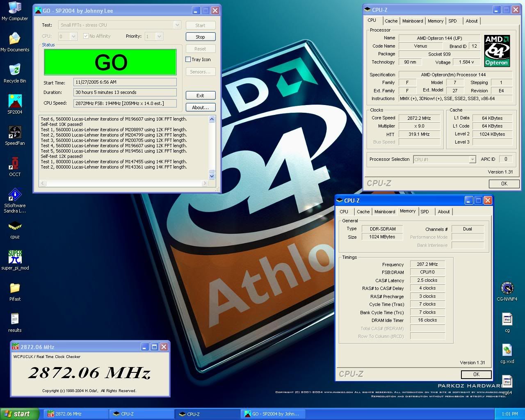Open the Windows start button
This screenshot has width=525, height=420.
20,414
